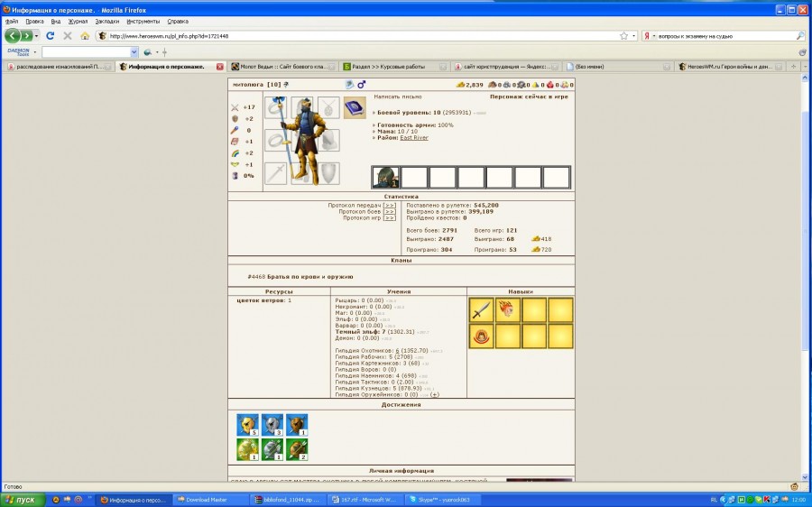
Task: Click the (+) link after Гильдия Оружейников
Action: point(435,394)
